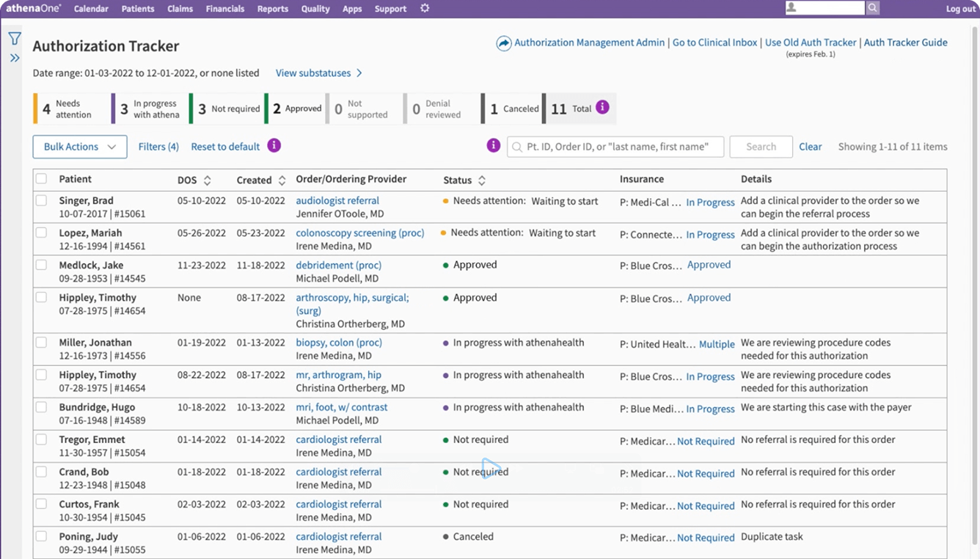Open the Financials menu
This screenshot has height=559, width=980.
(x=224, y=9)
